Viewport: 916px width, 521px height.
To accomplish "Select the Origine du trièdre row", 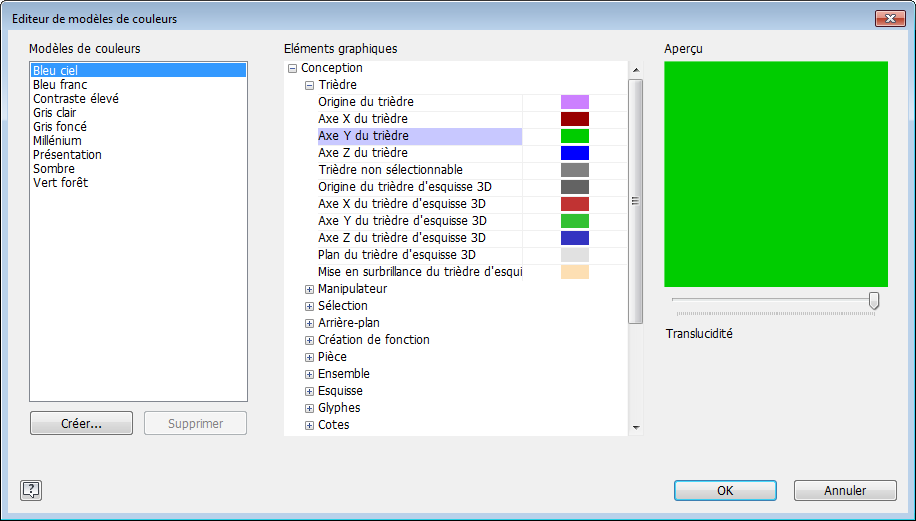I will [x=419, y=102].
